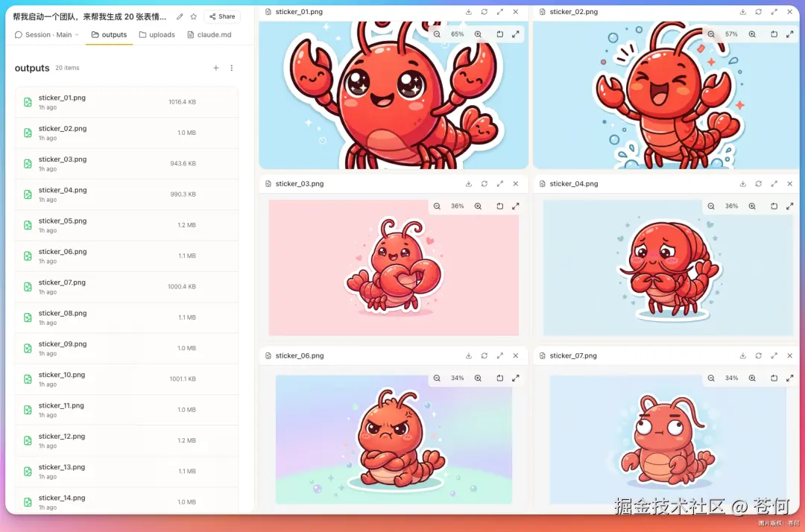Select sticker_09.png in file list
Viewport: 805px width, 532px height.
126,349
